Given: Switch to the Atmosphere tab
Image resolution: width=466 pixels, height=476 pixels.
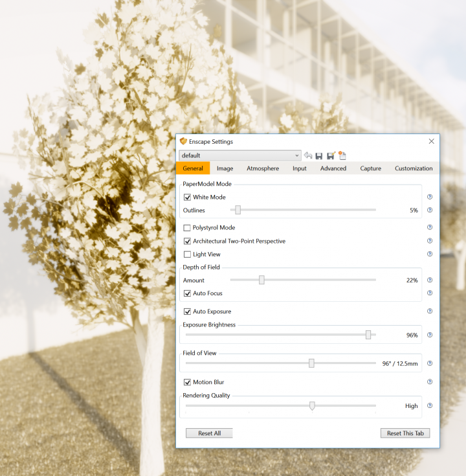Looking at the screenshot, I should [263, 168].
